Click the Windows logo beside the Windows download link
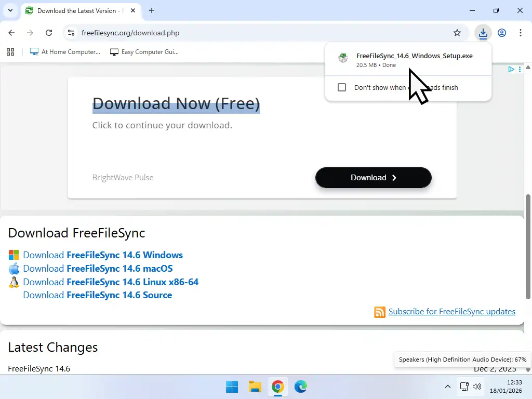 [x=14, y=255]
